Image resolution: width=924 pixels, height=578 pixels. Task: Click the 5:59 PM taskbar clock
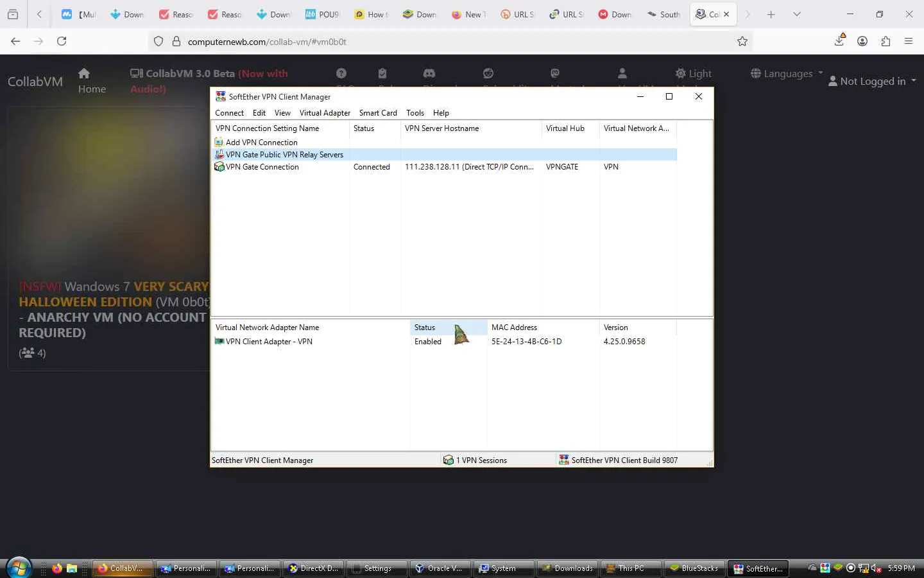coord(902,568)
